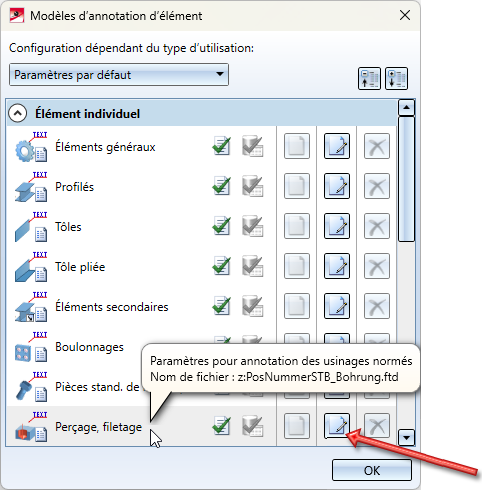Image resolution: width=482 pixels, height=490 pixels.
Task: Select the Perçage, filetage row label
Action: [98, 427]
